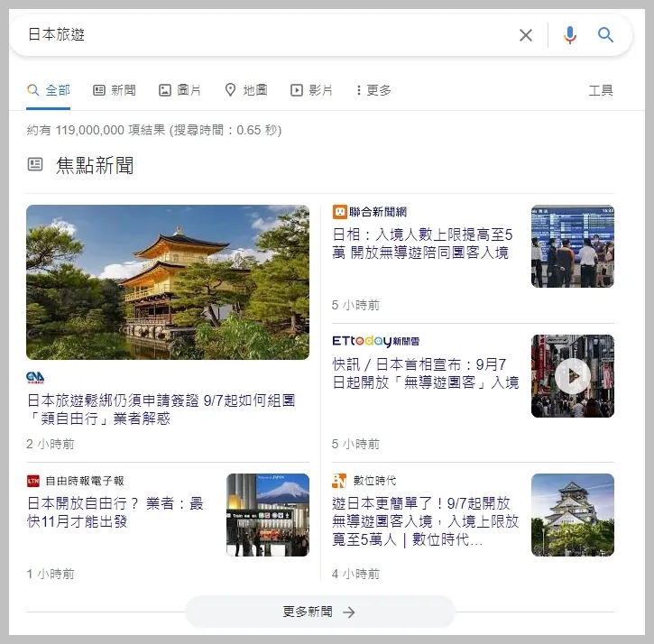Click the 數位時代 source name
The height and width of the screenshot is (644, 654).
tap(374, 481)
